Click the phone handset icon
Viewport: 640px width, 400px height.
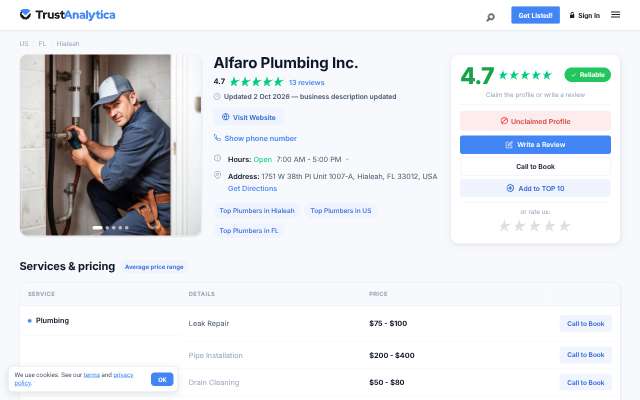pos(217,138)
